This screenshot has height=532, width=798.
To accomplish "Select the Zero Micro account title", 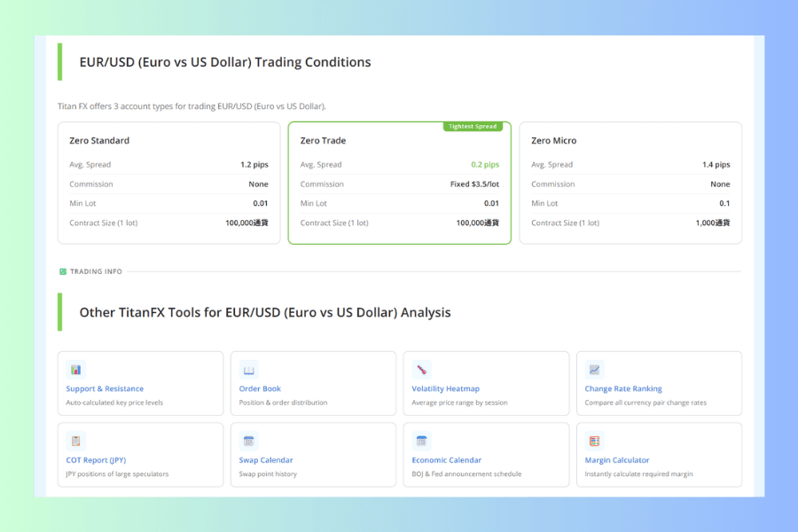I will [x=553, y=140].
